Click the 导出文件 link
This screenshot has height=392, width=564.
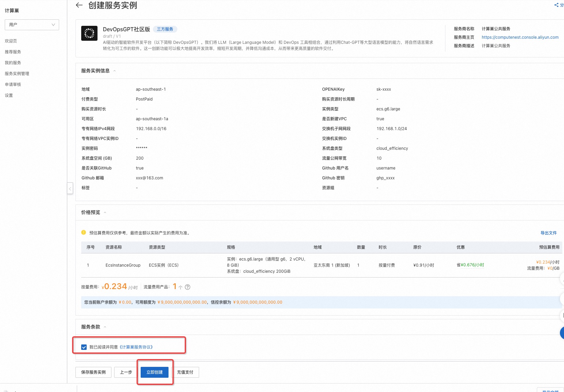tap(549, 233)
